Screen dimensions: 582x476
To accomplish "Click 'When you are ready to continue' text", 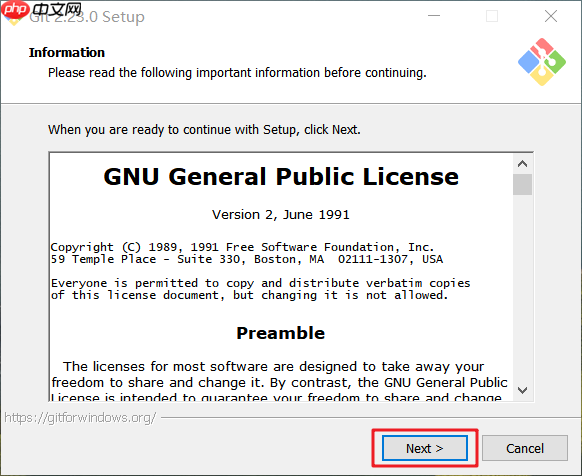I will point(204,130).
